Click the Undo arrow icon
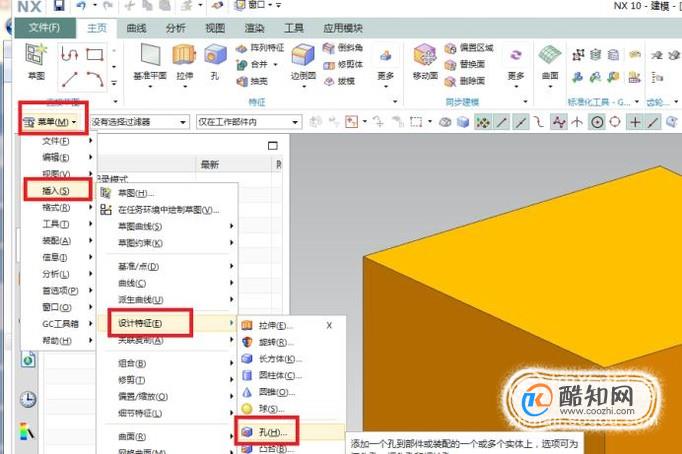This screenshot has height=454, width=682. pyautogui.click(x=81, y=6)
